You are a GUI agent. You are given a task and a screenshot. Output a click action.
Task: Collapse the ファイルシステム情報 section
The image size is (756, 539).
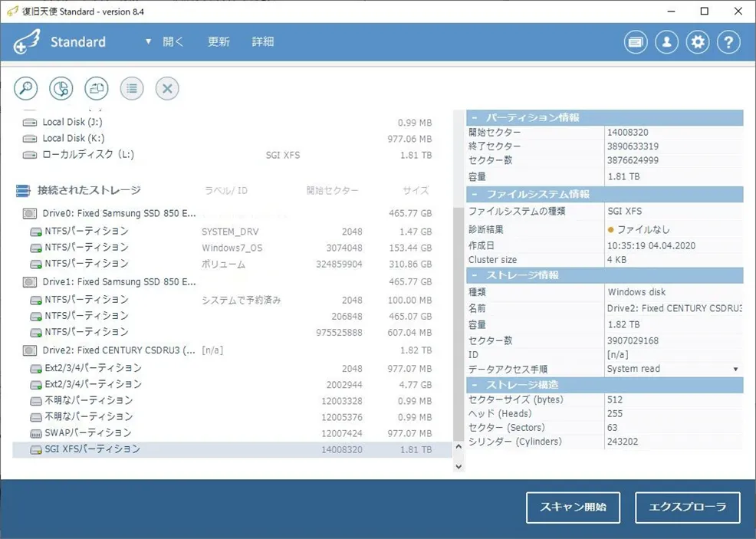tap(475, 194)
